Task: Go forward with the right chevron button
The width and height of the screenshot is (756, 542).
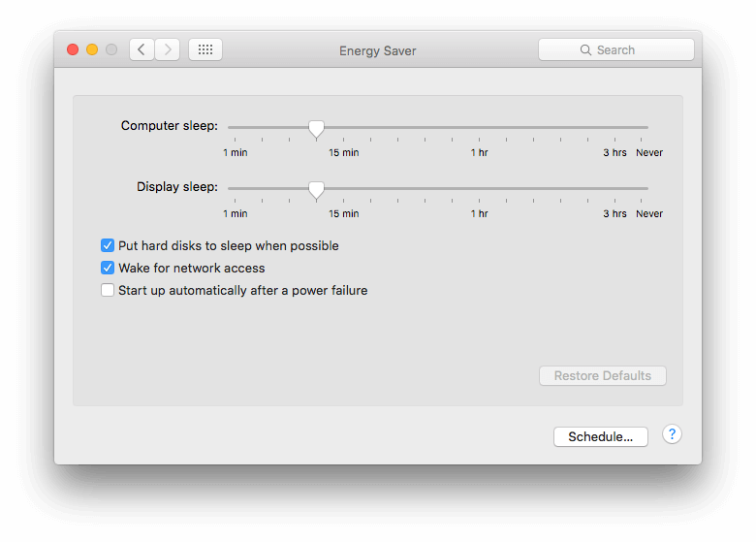Action: pyautogui.click(x=168, y=49)
